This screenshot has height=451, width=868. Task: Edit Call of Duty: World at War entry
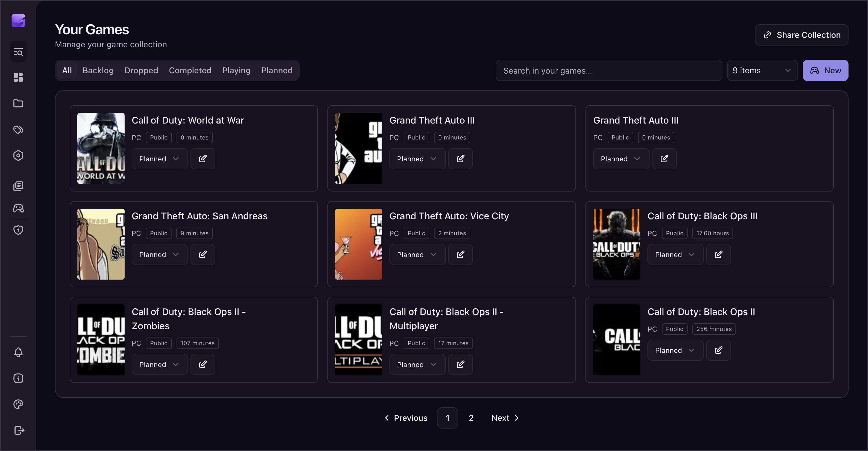(x=203, y=158)
